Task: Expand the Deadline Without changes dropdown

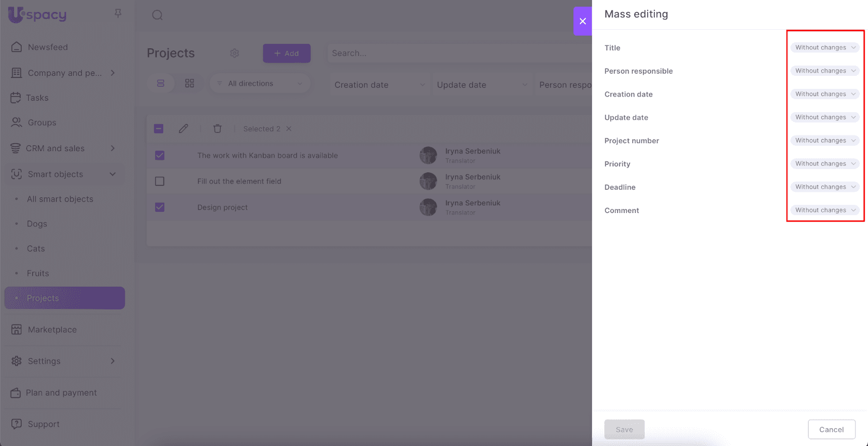Action: click(825, 187)
